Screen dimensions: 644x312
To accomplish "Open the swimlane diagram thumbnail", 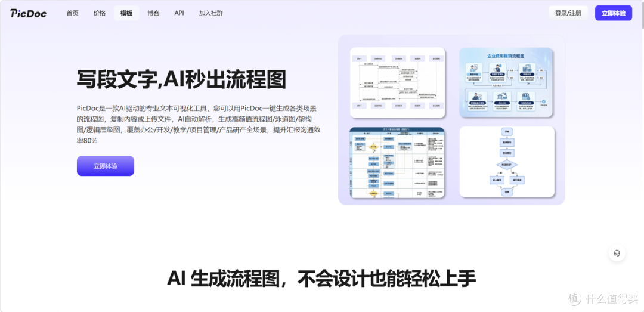I will point(397,162).
